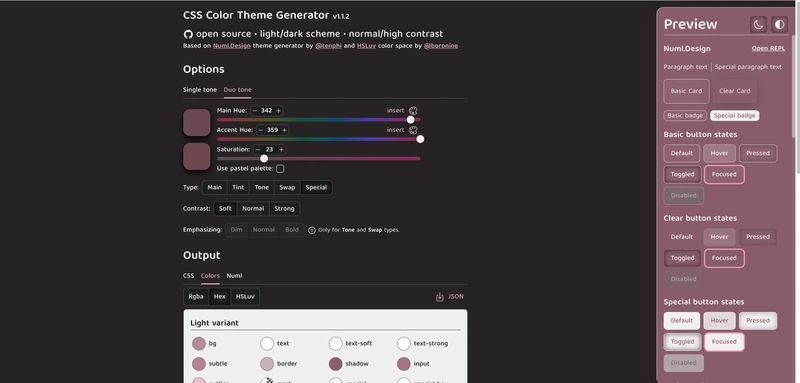Switch to Single tone tab
800x383 pixels.
200,90
